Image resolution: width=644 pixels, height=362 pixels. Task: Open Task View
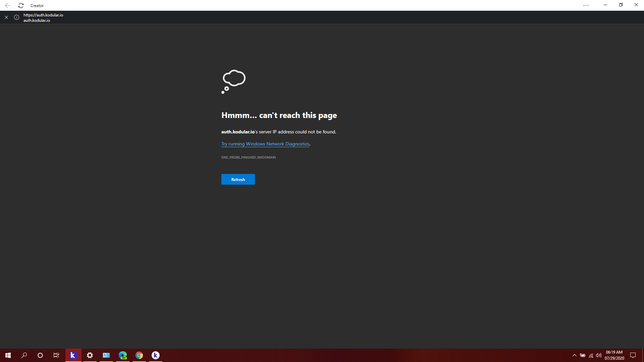point(56,355)
